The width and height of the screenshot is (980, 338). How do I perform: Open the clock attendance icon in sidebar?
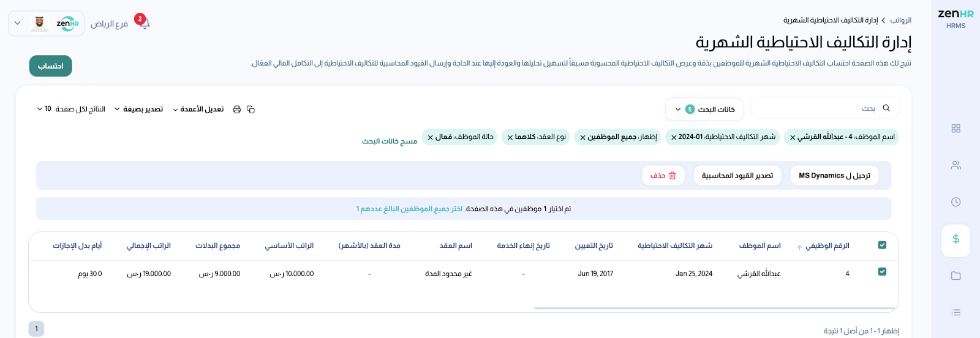click(x=956, y=202)
